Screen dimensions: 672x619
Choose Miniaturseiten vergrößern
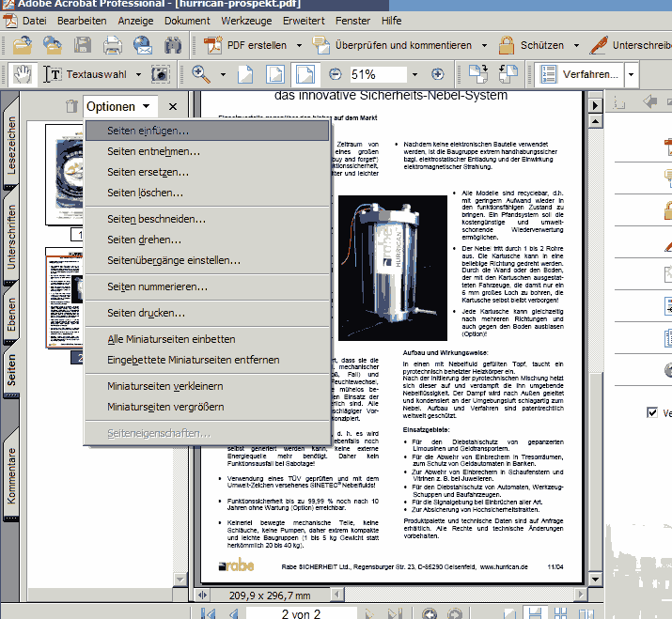[x=207, y=407]
